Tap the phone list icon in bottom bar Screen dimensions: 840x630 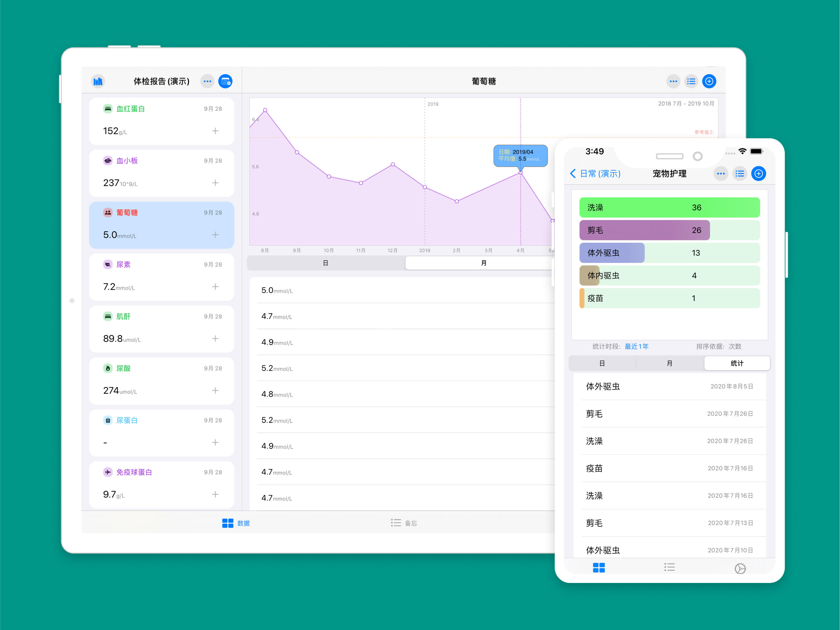click(x=669, y=567)
